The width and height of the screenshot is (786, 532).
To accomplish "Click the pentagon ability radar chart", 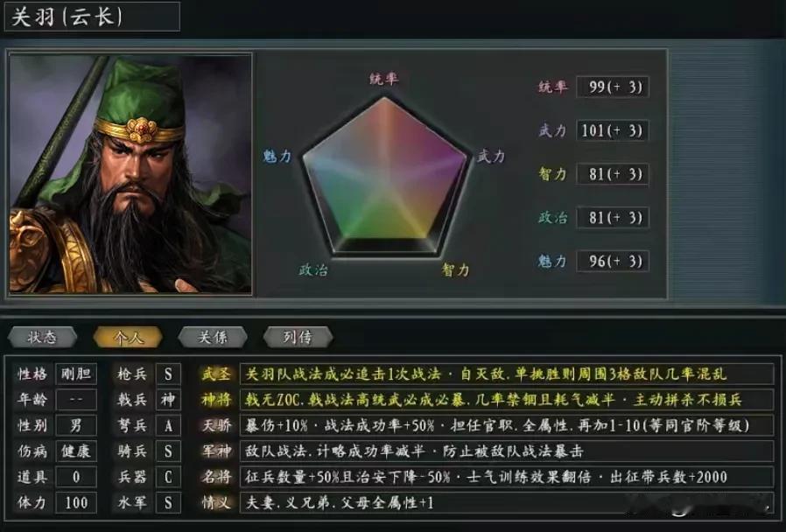I will click(385, 173).
